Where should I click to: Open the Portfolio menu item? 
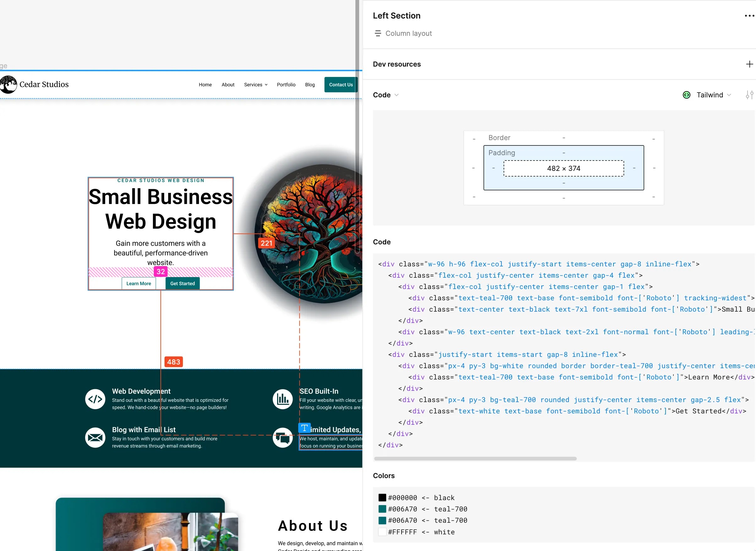point(286,85)
